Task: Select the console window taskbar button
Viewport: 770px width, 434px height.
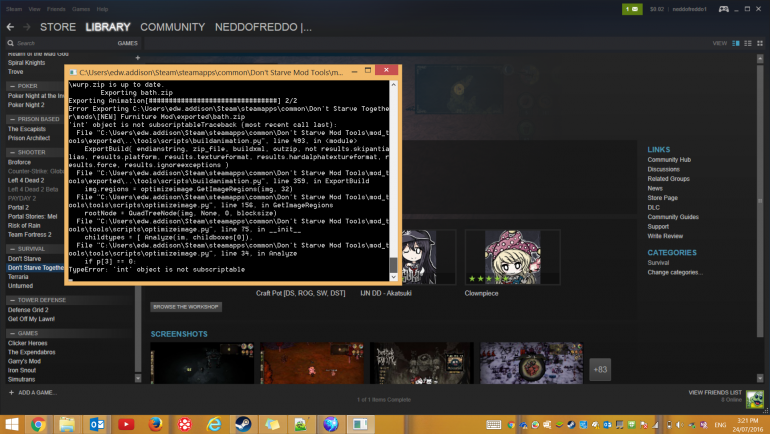Action: [360, 424]
